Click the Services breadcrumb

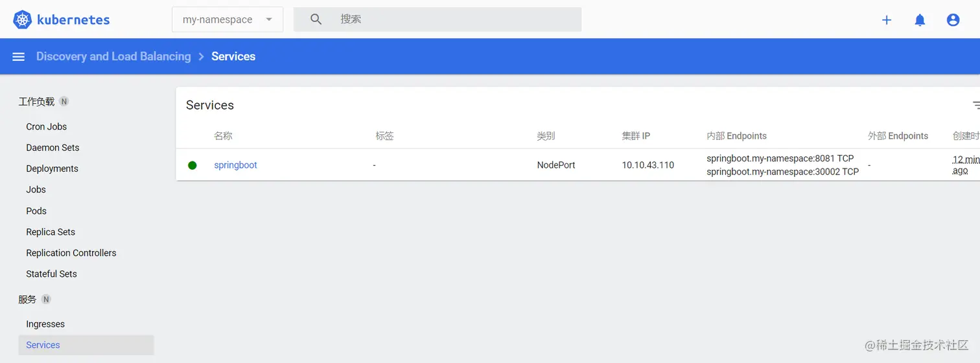click(x=233, y=56)
